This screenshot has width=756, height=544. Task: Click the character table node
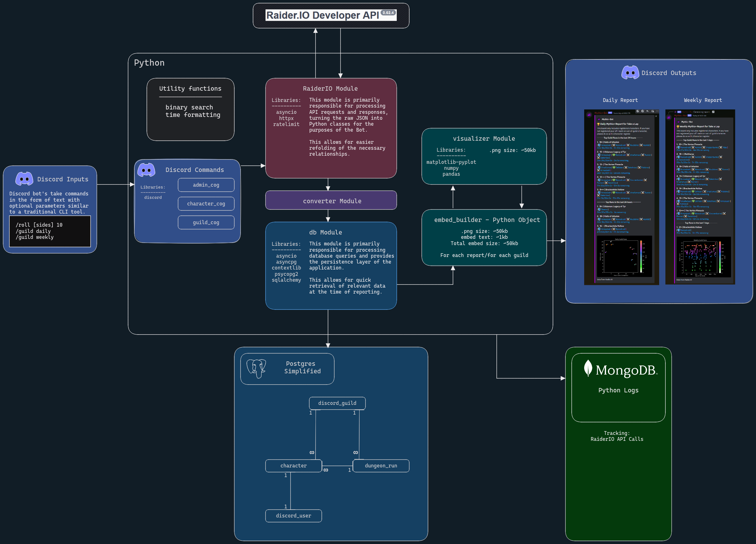294,466
